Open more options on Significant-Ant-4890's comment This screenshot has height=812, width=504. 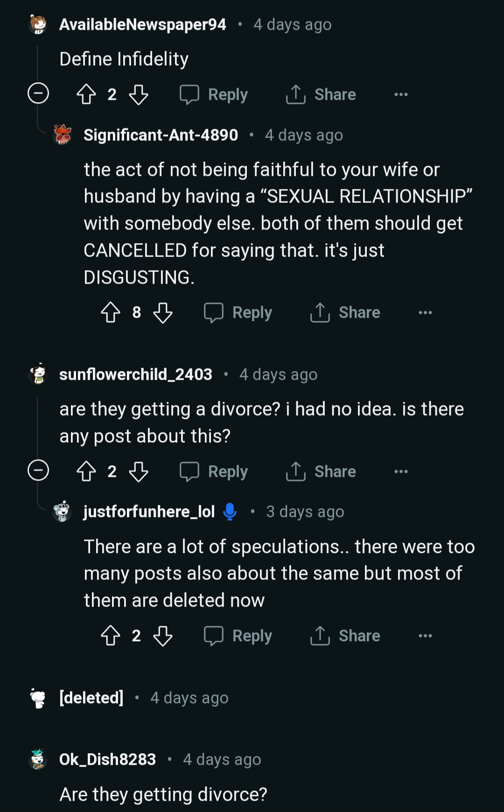(425, 312)
